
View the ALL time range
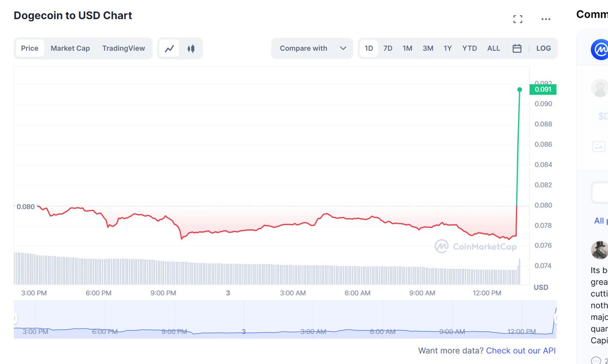pyautogui.click(x=493, y=49)
